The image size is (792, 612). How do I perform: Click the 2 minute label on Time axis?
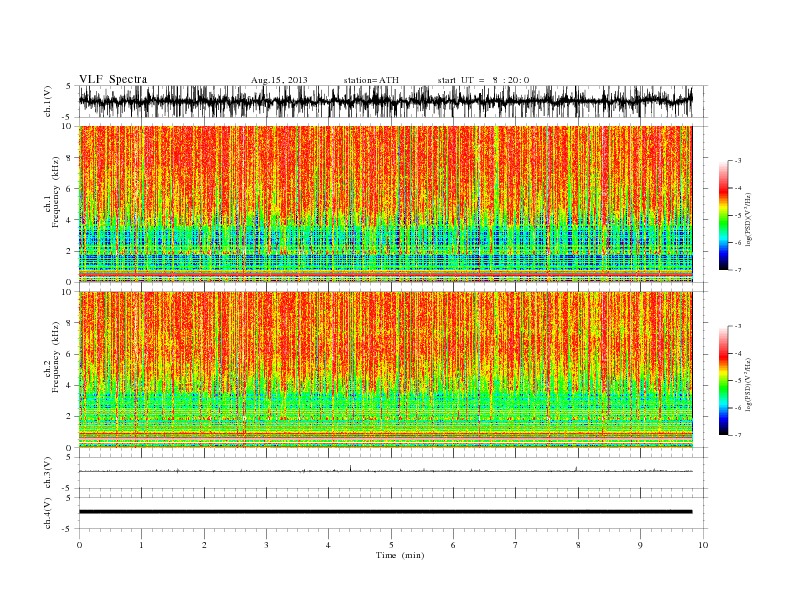click(x=204, y=545)
